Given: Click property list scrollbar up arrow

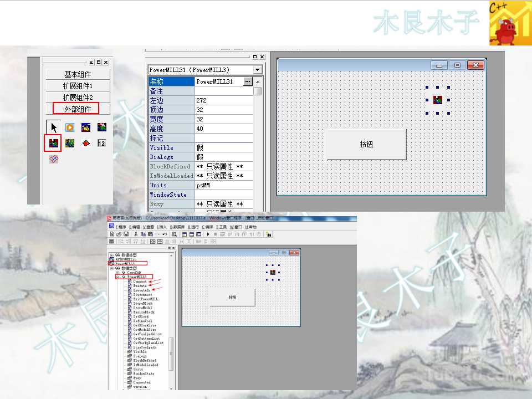Looking at the screenshot, I should (x=258, y=82).
